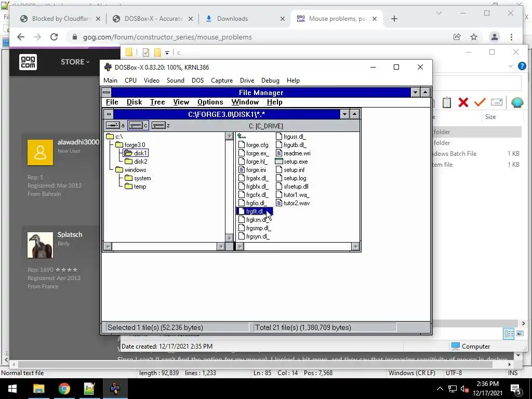Select frgutb.dl_ file
This screenshot has height=399, width=532.
(x=291, y=145)
